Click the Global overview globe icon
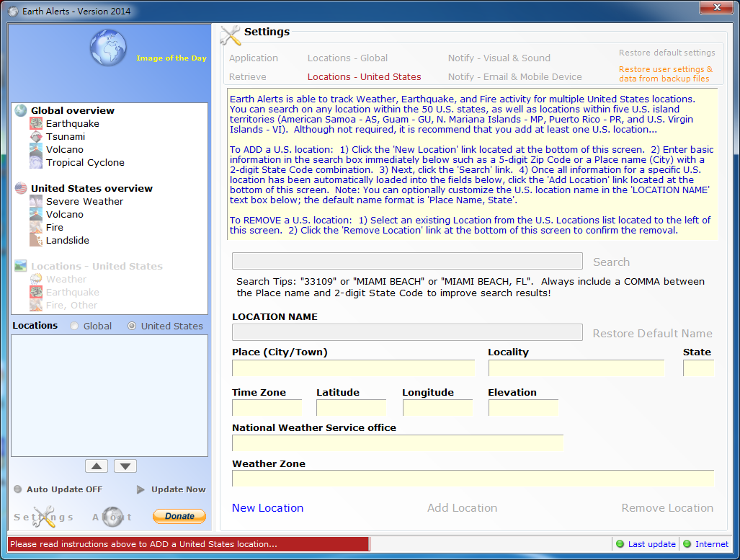Screen dimensions: 740x560 coord(21,110)
